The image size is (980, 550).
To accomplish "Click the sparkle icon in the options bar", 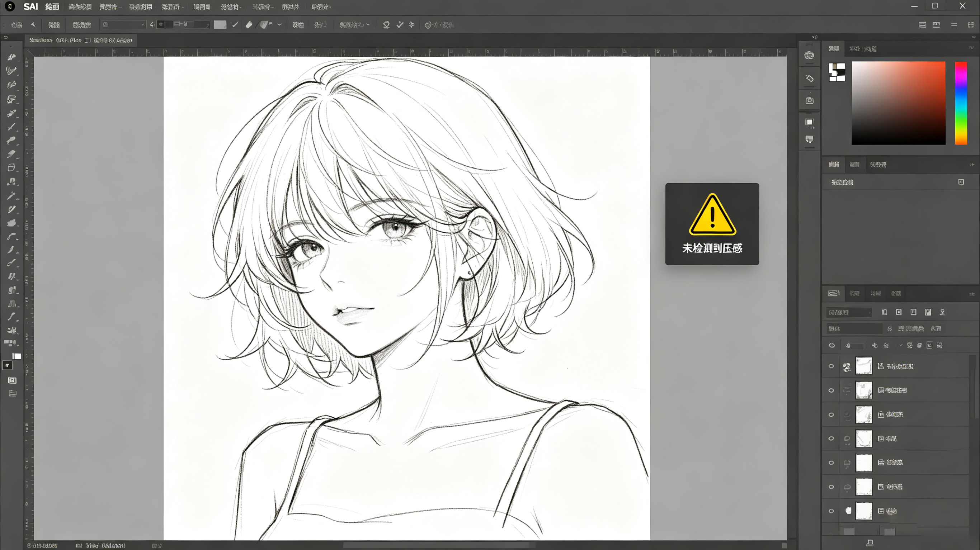I will point(411,25).
